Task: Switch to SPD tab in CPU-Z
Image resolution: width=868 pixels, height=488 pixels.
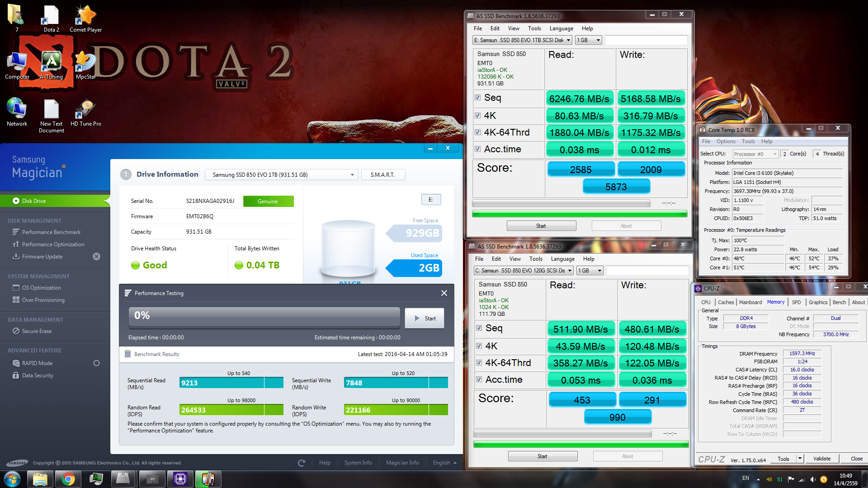Action: [796, 302]
